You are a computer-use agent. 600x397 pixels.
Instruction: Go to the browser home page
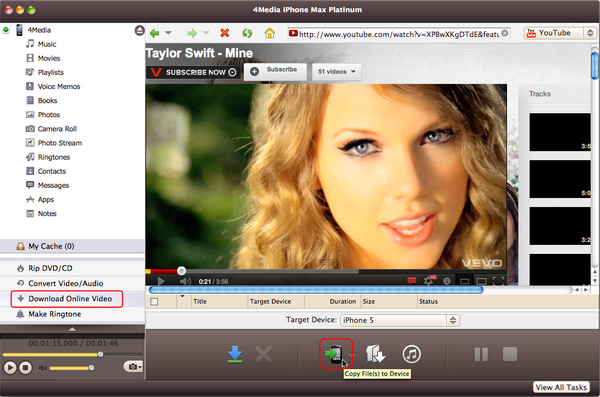(x=270, y=33)
